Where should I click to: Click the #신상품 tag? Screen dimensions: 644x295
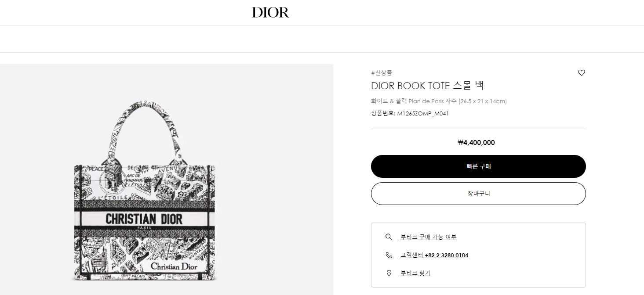coord(382,73)
